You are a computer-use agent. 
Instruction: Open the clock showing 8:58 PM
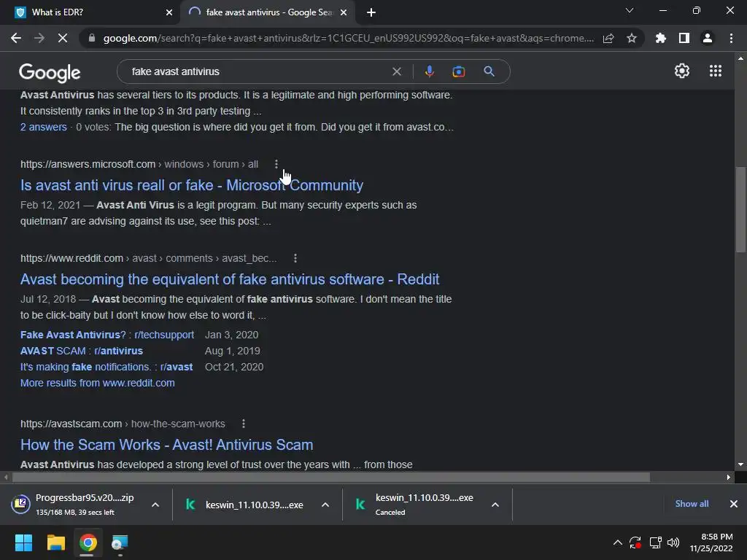[711, 542]
